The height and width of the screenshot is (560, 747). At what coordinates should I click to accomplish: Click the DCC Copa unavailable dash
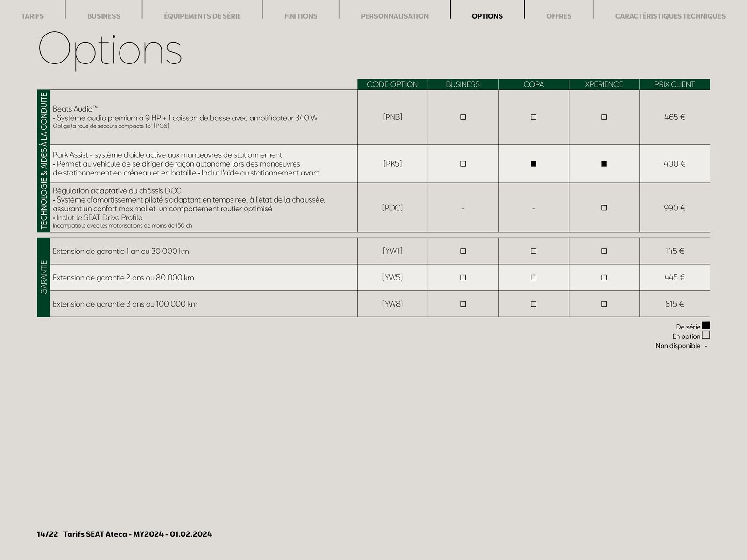point(534,208)
